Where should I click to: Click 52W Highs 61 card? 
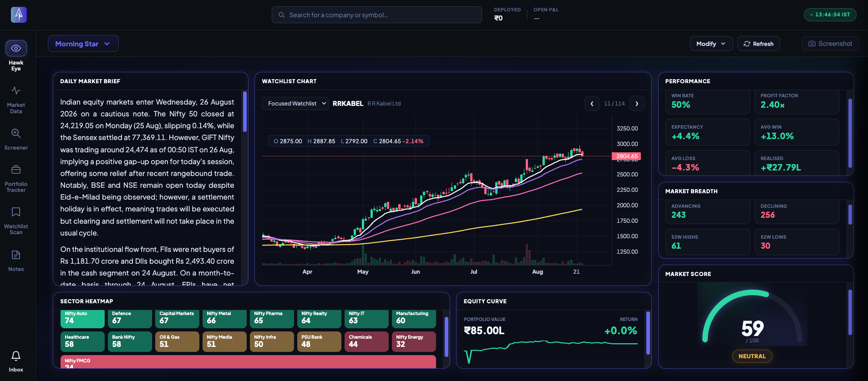(707, 242)
